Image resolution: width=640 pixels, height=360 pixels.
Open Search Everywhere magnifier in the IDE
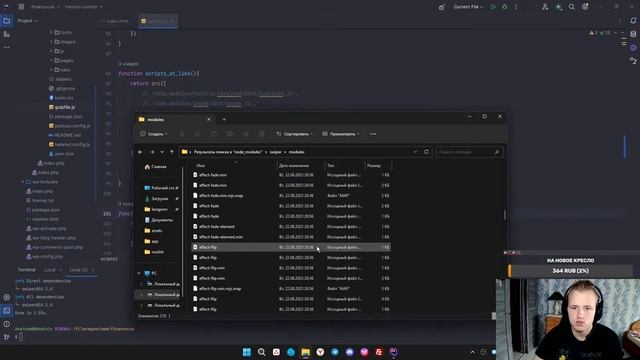pos(571,7)
